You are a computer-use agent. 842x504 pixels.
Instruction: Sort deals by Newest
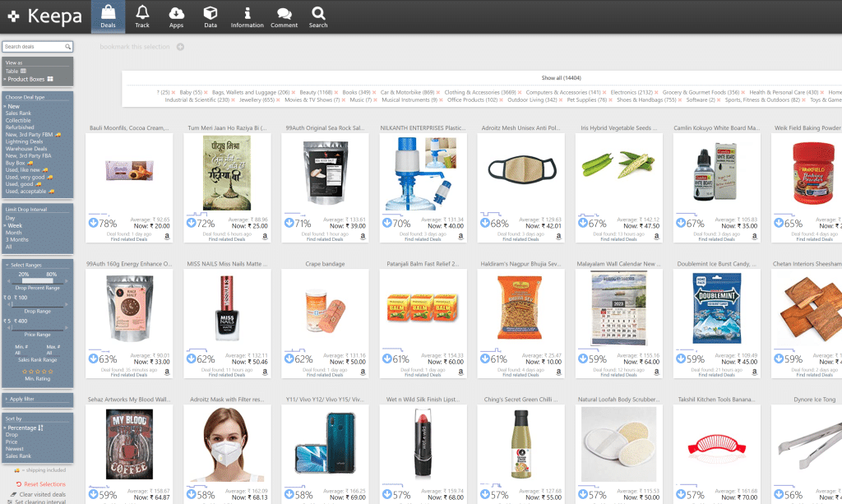(15, 449)
